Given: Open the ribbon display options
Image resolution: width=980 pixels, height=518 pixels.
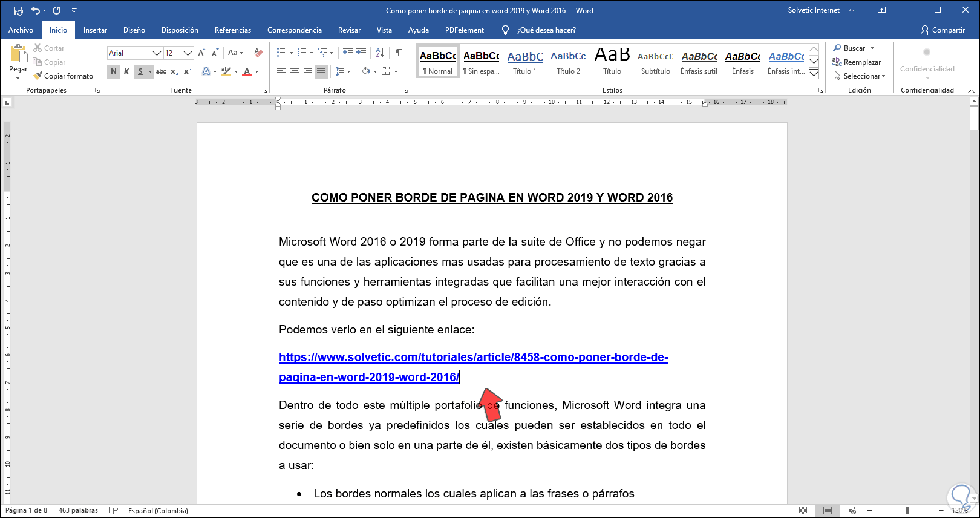Looking at the screenshot, I should (882, 10).
